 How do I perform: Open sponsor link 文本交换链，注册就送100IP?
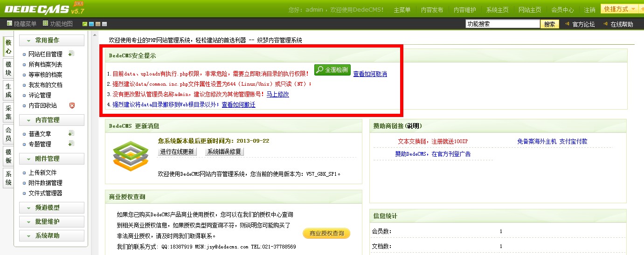point(432,141)
